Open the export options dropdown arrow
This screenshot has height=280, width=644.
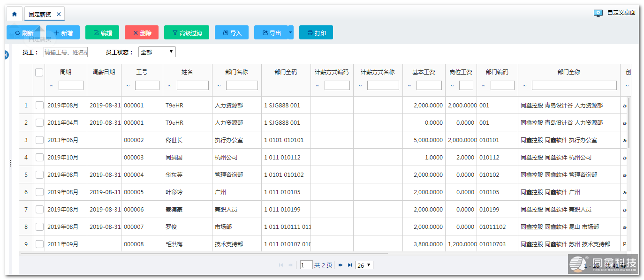(290, 33)
